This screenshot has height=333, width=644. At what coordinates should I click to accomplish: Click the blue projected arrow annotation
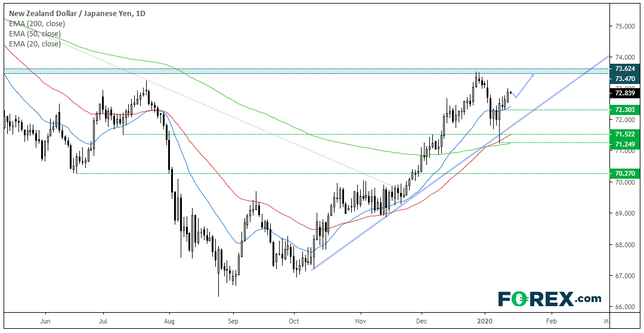click(524, 86)
